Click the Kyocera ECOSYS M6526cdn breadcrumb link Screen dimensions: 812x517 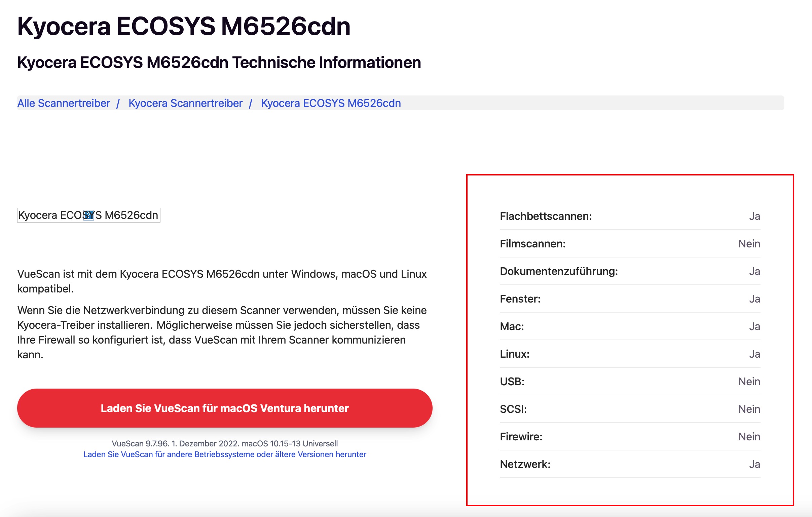tap(330, 103)
